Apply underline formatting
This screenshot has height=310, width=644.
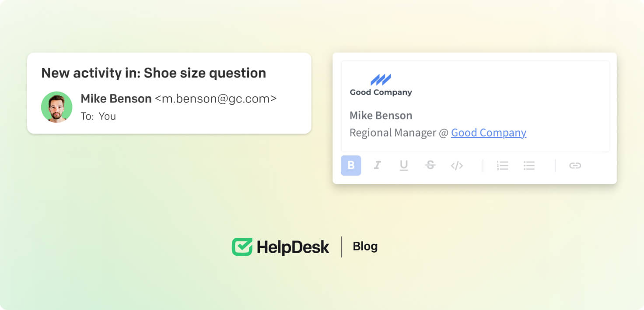[x=404, y=166]
